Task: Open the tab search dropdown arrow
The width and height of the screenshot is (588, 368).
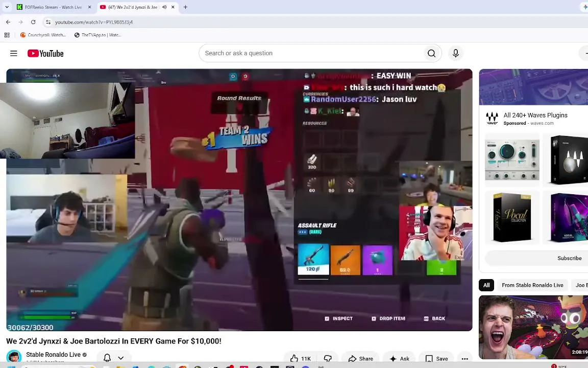Action: pos(7,7)
